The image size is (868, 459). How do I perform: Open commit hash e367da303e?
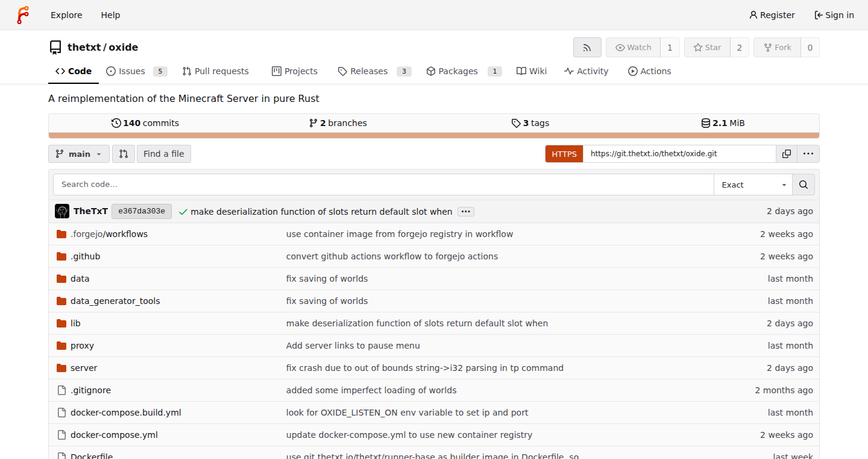[142, 212]
